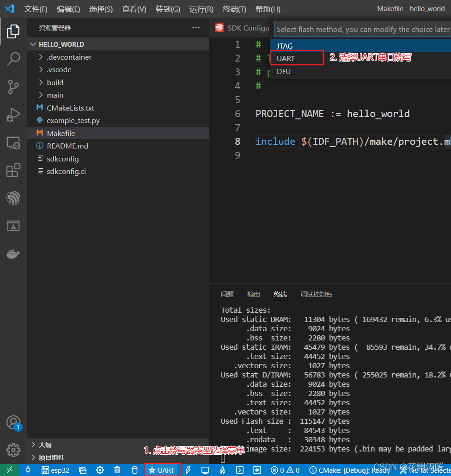Open the Espressif ESP-IDF Explorer icon
Screen dimensions: 451x476
pos(13,198)
